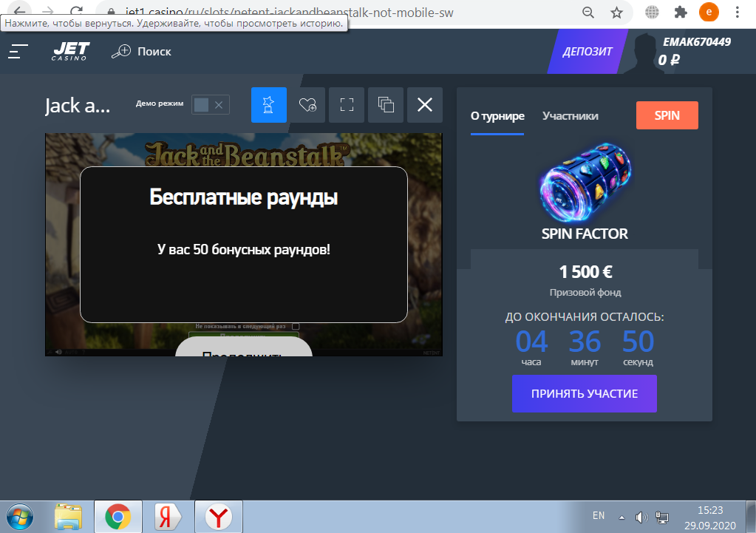
Task: Close the Jack and the Beanstalk game
Action: 425,105
